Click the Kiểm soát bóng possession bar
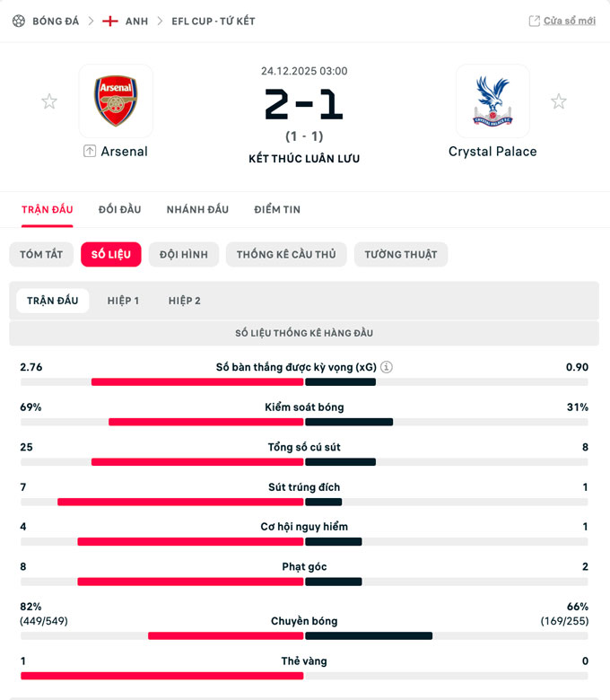 click(x=304, y=422)
